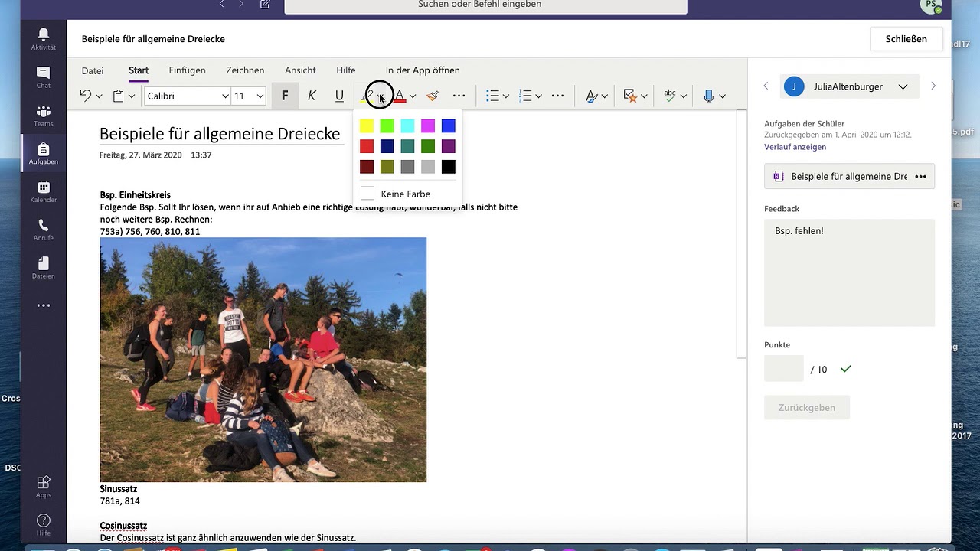This screenshot has width=980, height=551.
Task: Click the Schließen button
Action: (906, 39)
